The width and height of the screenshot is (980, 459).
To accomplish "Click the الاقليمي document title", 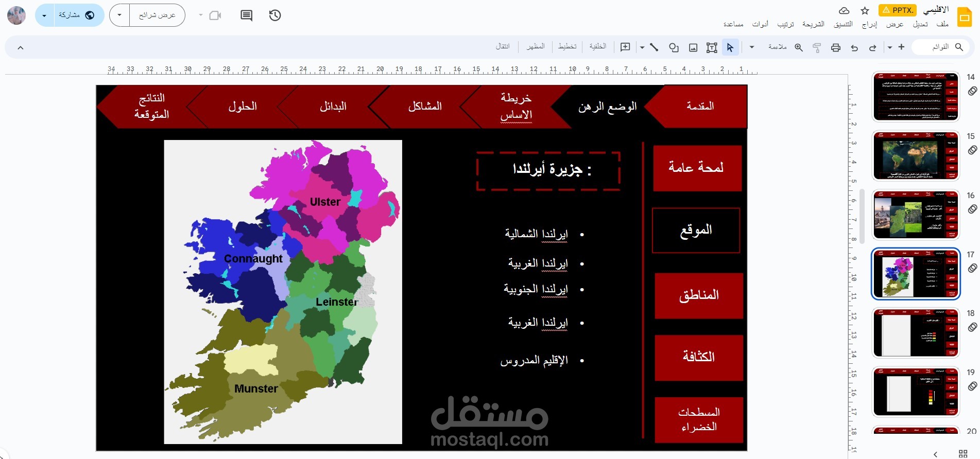I will pyautogui.click(x=936, y=10).
